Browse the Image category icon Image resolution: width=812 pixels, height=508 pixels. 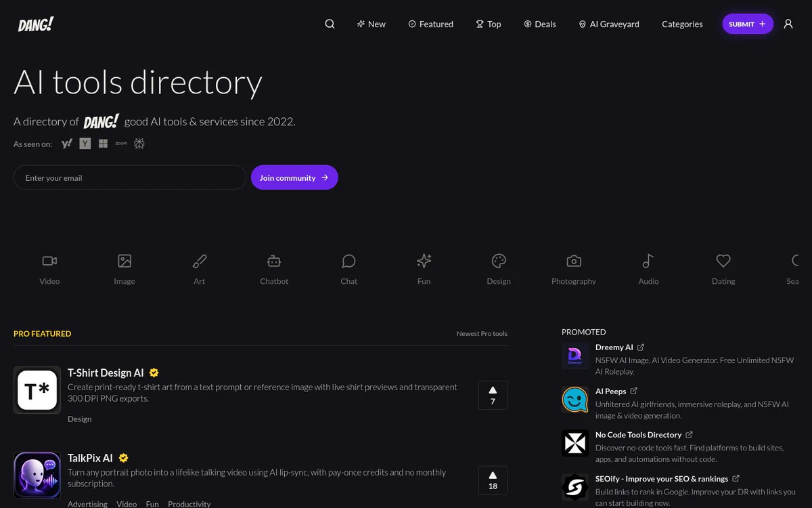125,261
